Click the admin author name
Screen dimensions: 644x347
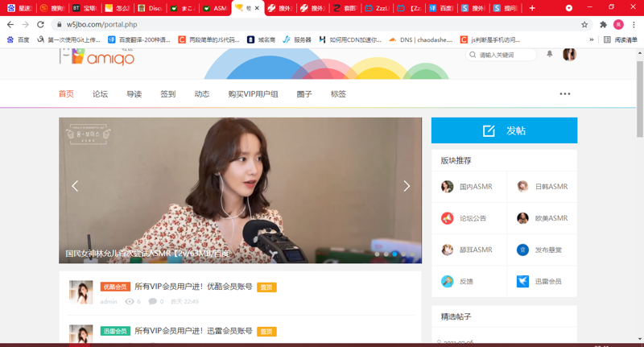[109, 301]
